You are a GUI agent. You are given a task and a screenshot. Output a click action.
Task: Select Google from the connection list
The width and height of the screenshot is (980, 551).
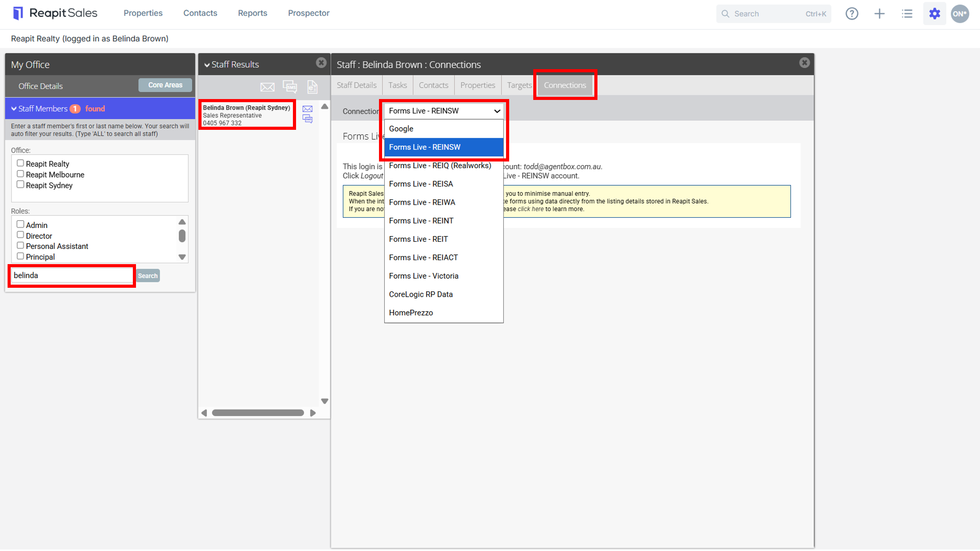444,129
